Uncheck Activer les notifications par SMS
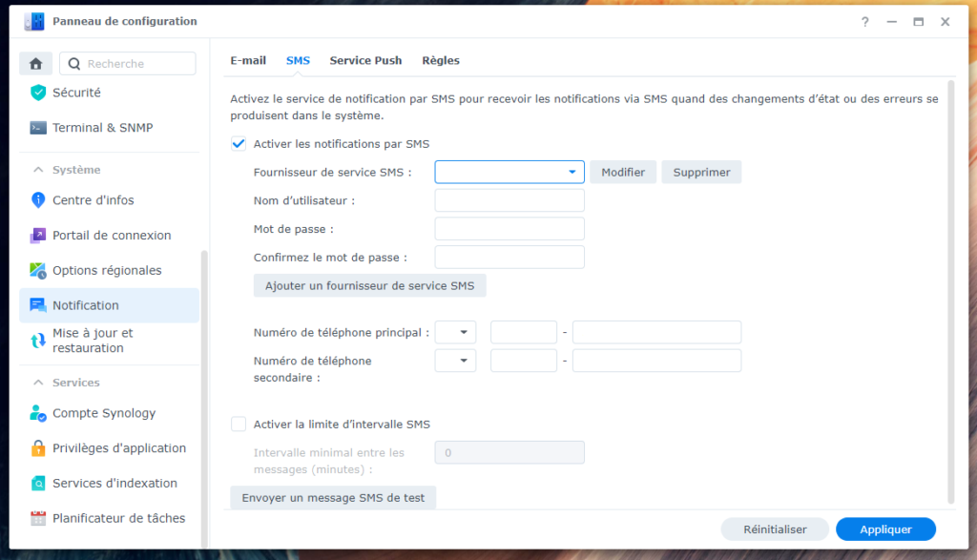Screen dimensions: 977x560 coord(239,144)
